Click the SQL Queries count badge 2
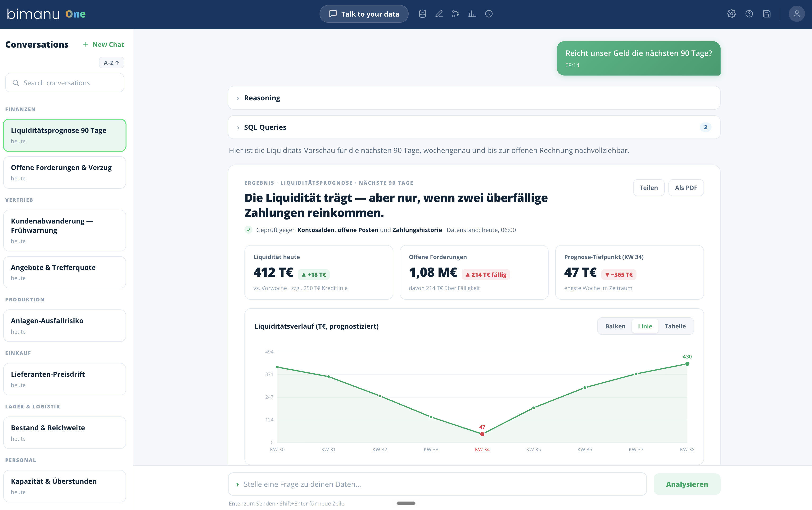 point(705,127)
